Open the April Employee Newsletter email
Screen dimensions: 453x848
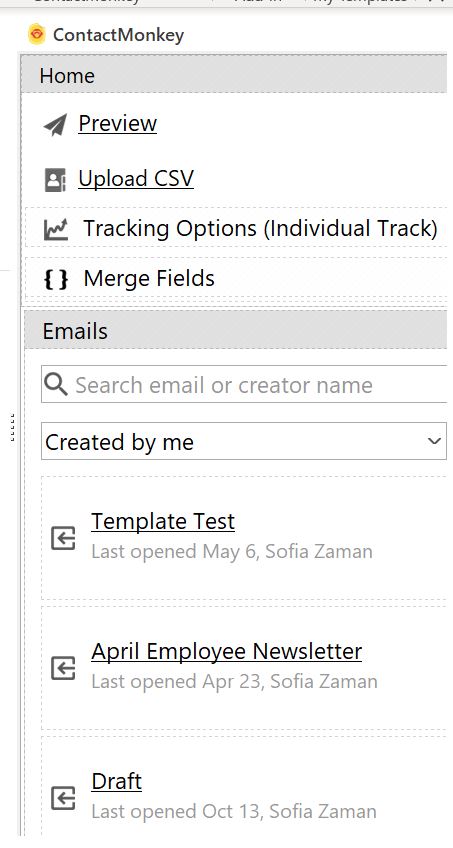[x=226, y=651]
